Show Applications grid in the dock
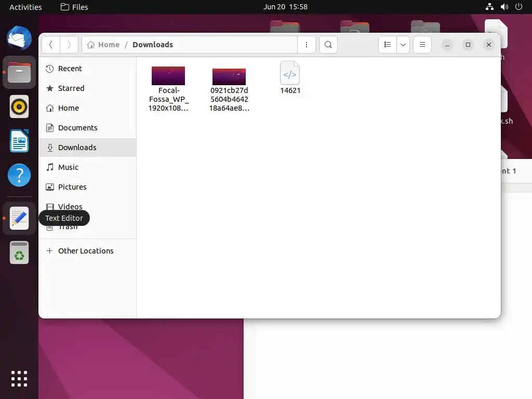Screen dimensions: 532x399 pyautogui.click(x=19, y=379)
